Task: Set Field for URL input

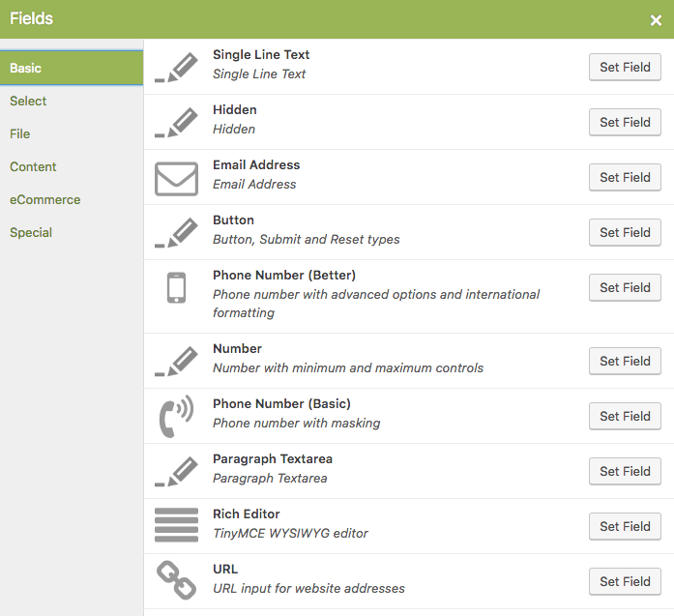Action: coord(625,581)
